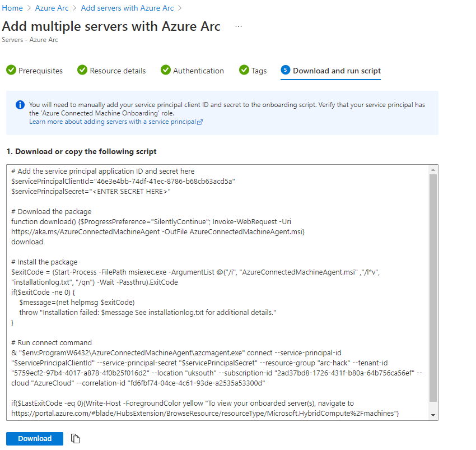This screenshot has height=450, width=476.
Task: Click the external link icon after Learn more
Action: point(200,122)
